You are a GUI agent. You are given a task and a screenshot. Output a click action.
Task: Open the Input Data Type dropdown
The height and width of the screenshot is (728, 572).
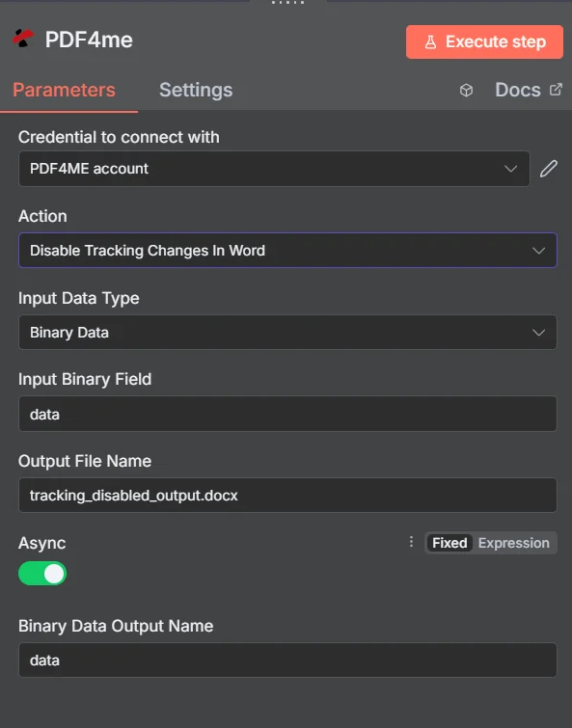tap(287, 333)
